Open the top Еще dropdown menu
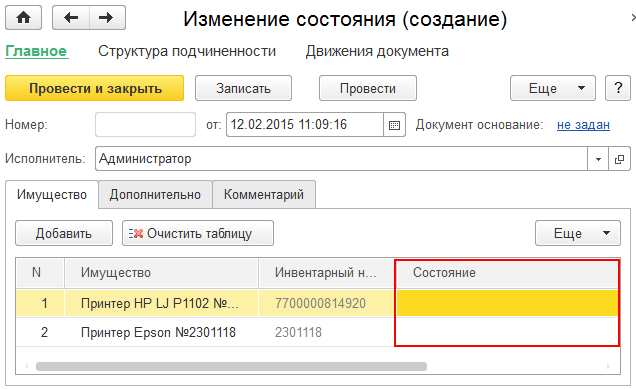Image resolution: width=636 pixels, height=389 pixels. point(553,88)
